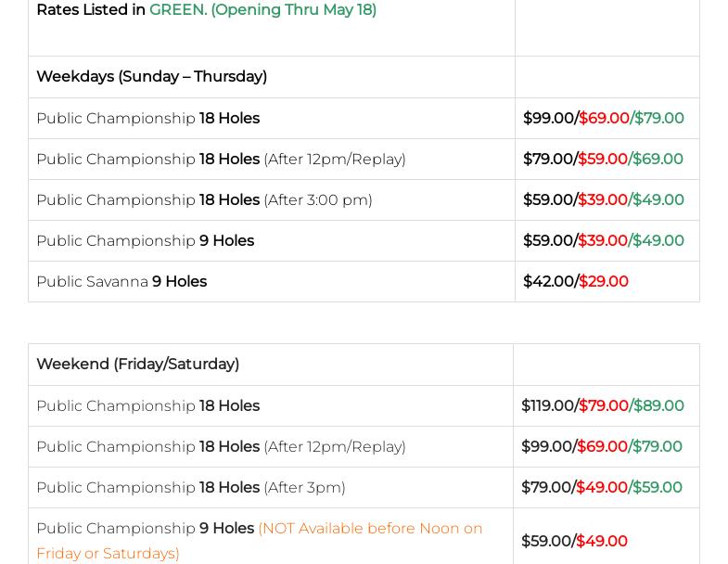Select the 18 Holes (After 3pm) weekend row
This screenshot has height=564, width=728.
pos(190,488)
